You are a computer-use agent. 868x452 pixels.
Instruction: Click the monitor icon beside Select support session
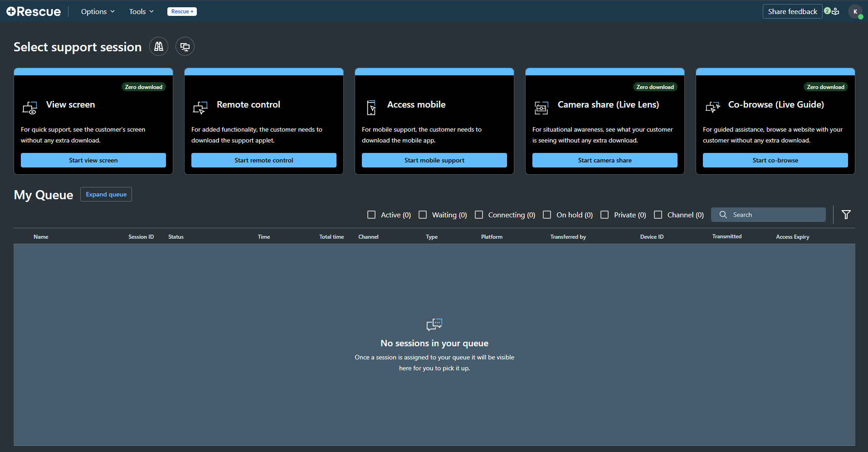185,46
